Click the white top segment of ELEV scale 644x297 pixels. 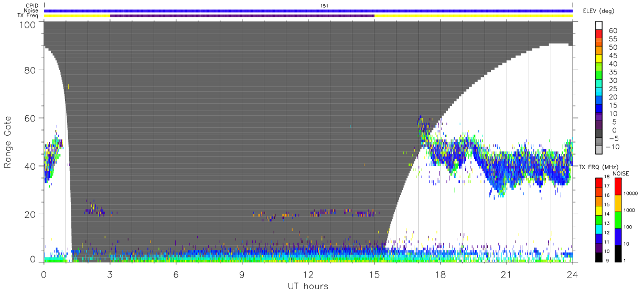coord(598,26)
